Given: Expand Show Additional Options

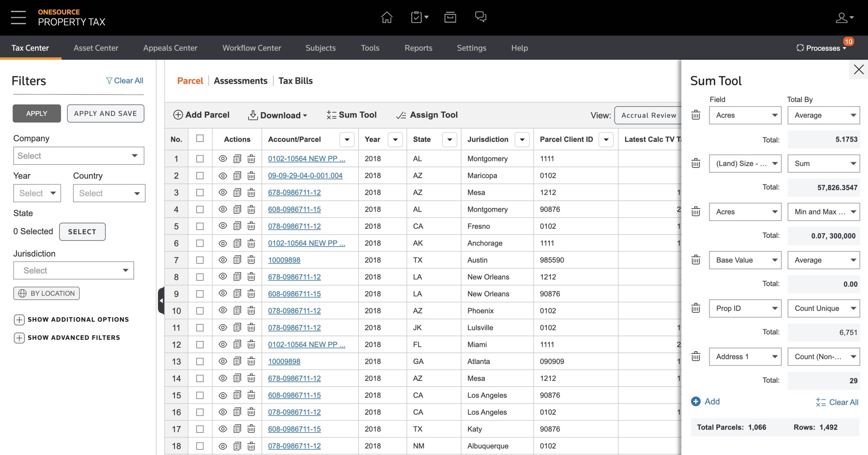Looking at the screenshot, I should (x=71, y=320).
